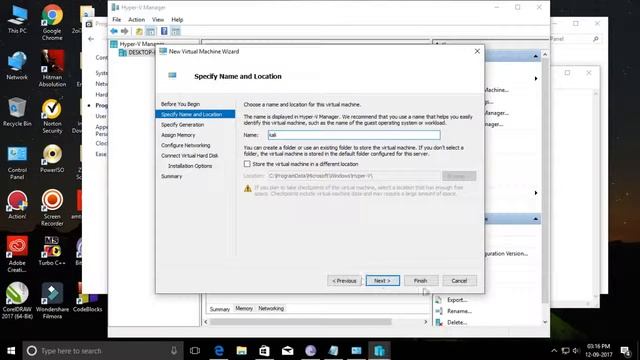Enable Store the virtual machine in different location
Screen dimensions: 640x360
pyautogui.click(x=247, y=164)
